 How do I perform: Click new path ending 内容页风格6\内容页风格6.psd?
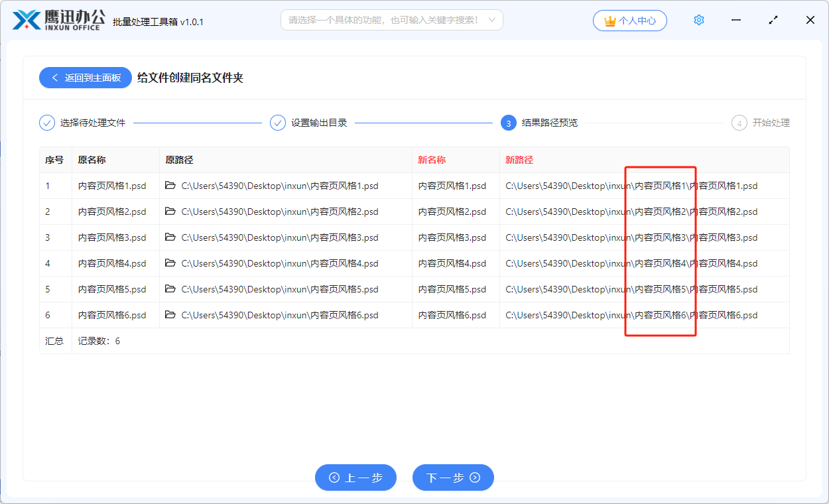tap(631, 315)
